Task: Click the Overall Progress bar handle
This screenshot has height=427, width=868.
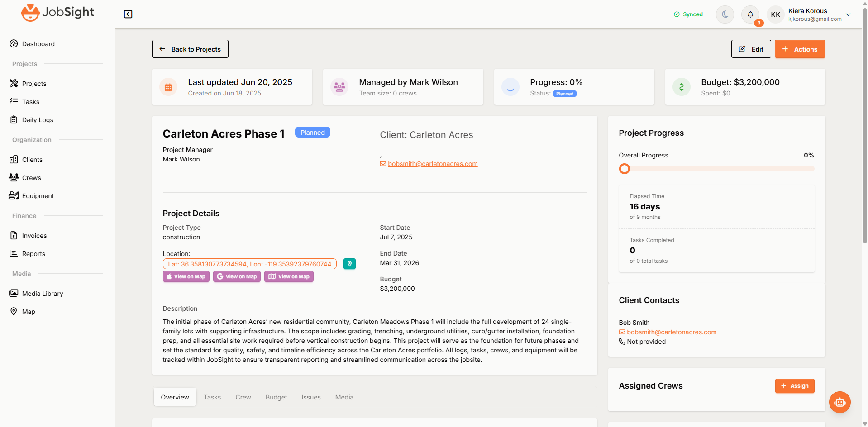Action: pos(624,169)
